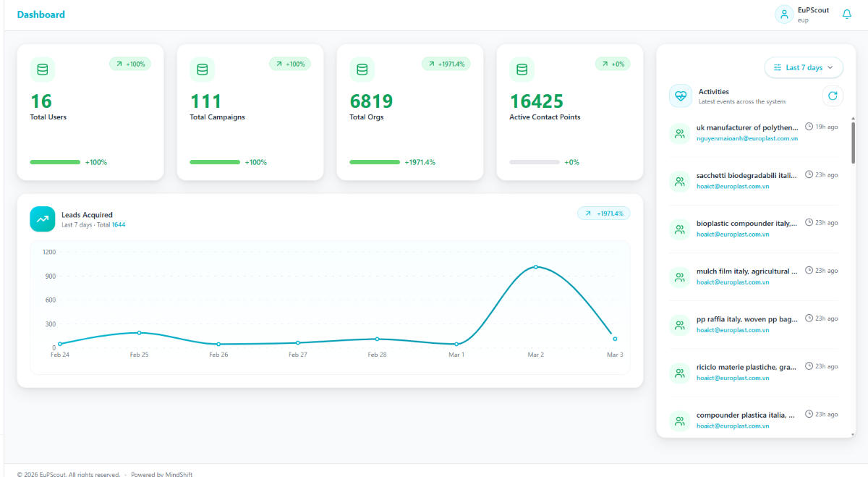Open nguyenmaioanh@europlast.com.vn email link
This screenshot has width=868, height=477.
click(x=747, y=138)
